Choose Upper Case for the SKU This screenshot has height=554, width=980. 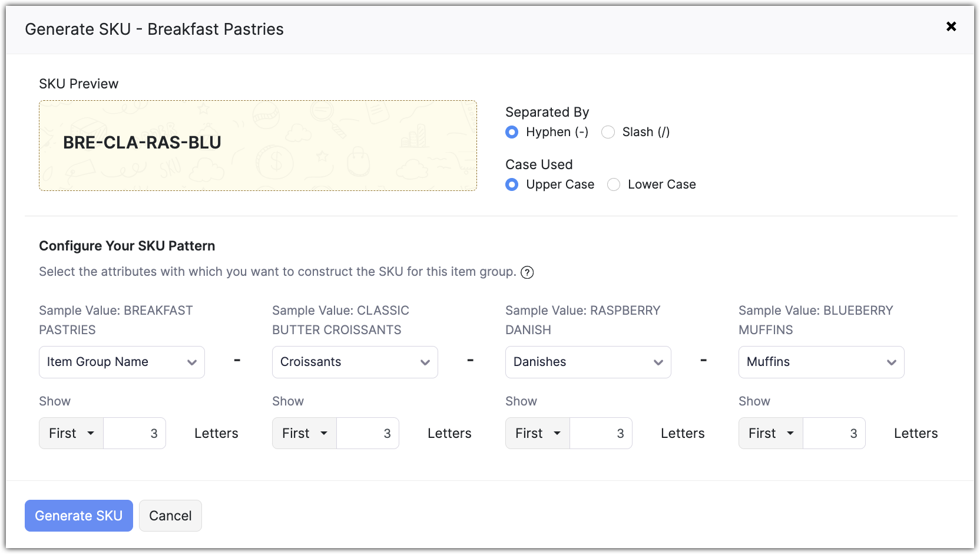512,184
